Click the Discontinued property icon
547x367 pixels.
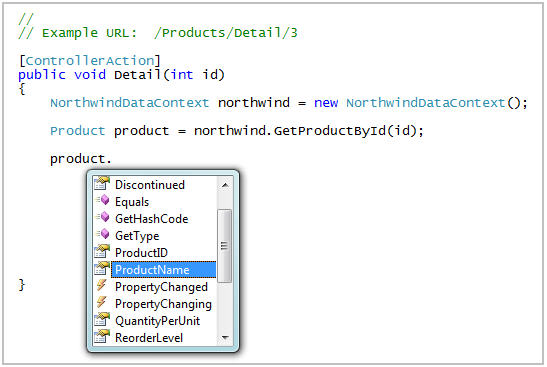point(102,184)
